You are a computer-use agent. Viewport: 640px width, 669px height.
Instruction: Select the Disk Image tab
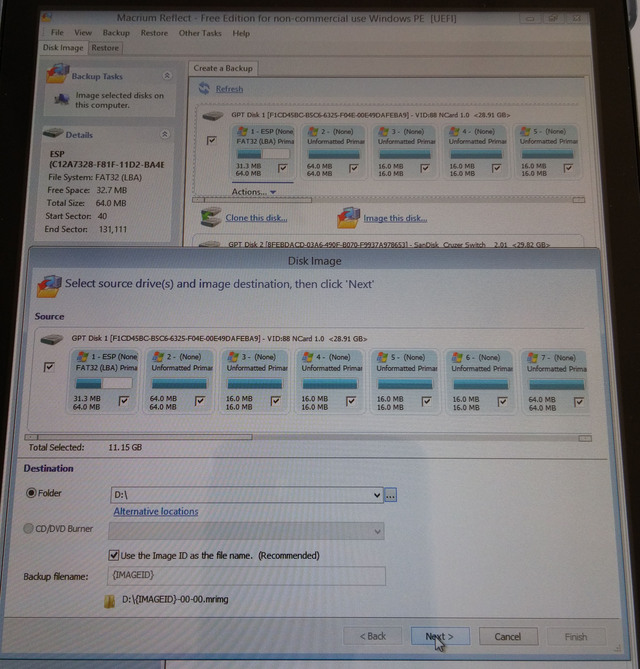(x=63, y=47)
